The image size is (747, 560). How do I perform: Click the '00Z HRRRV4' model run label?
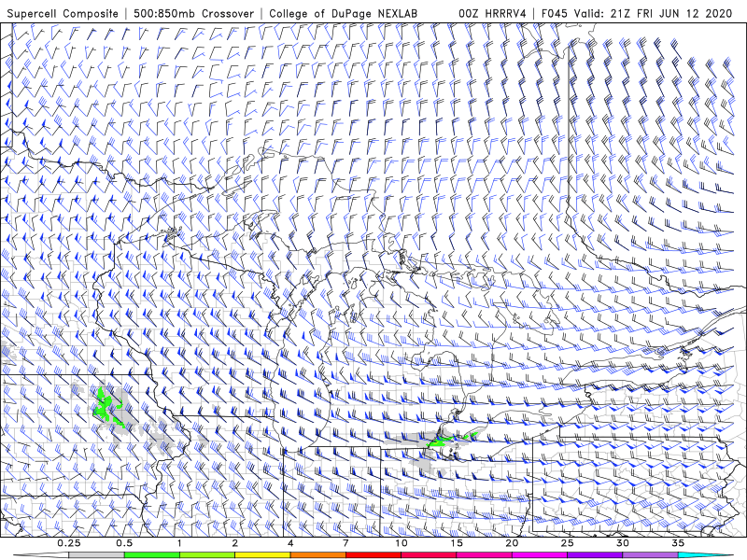click(492, 14)
